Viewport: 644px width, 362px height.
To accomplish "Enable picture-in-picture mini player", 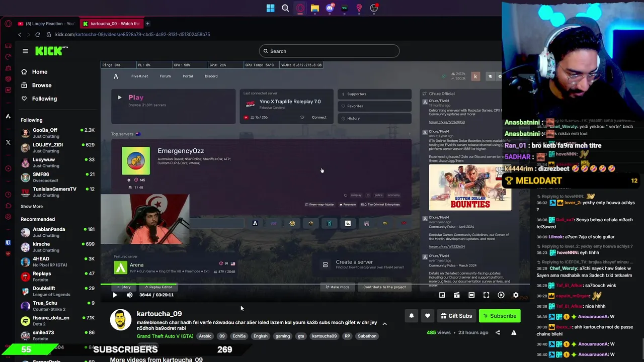I will pyautogui.click(x=442, y=295).
